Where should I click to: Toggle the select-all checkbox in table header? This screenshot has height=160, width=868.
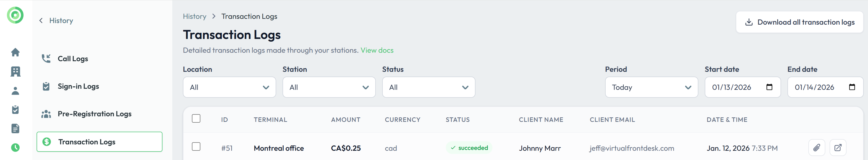196,119
